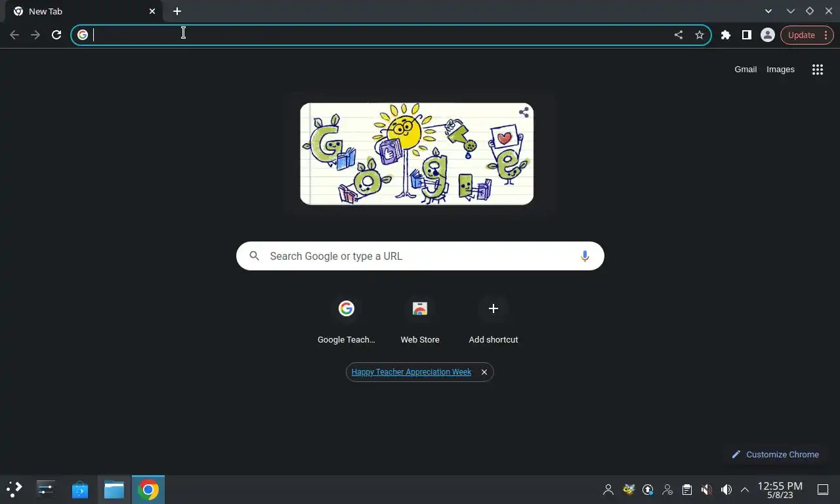Toggle the muted audio tray icon

tap(707, 490)
